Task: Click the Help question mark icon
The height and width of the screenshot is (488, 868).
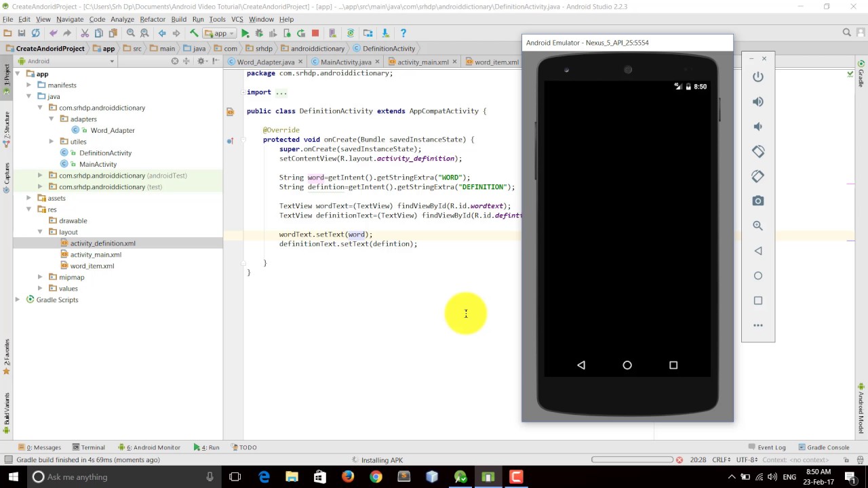Action: (x=403, y=33)
